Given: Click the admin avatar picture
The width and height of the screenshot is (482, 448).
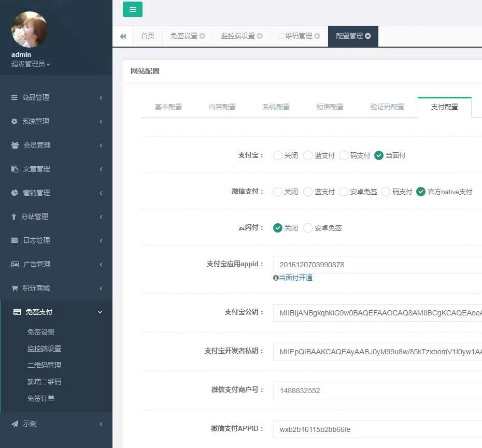Looking at the screenshot, I should pos(30,30).
